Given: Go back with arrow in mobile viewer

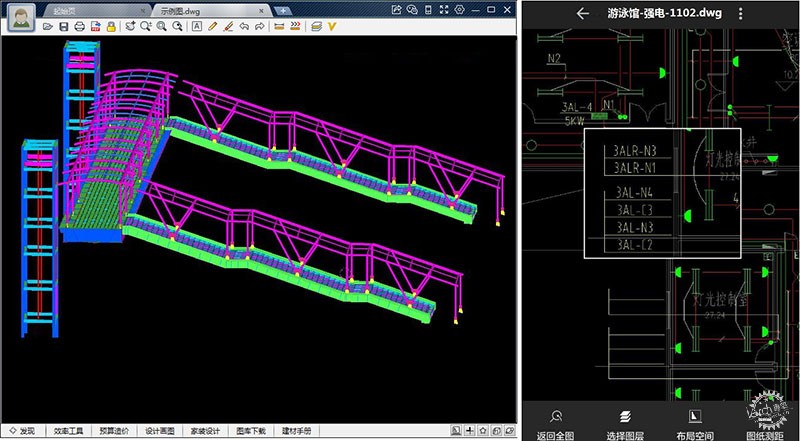Looking at the screenshot, I should coord(583,14).
